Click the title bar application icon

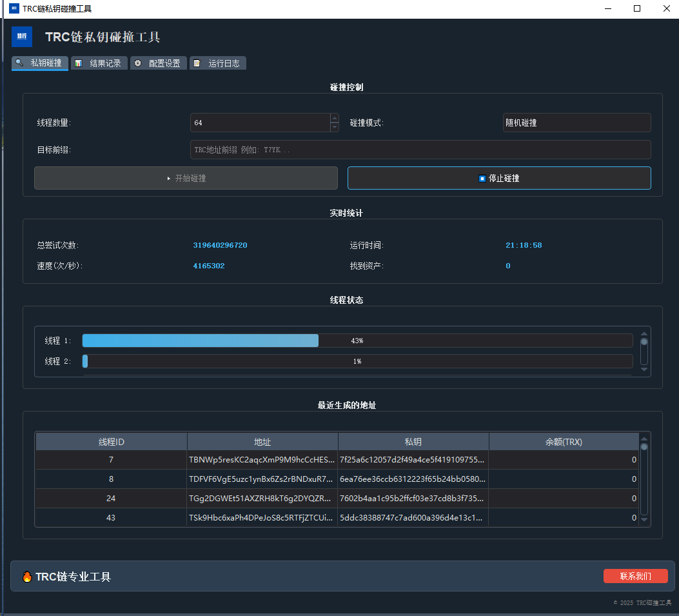(14, 8)
